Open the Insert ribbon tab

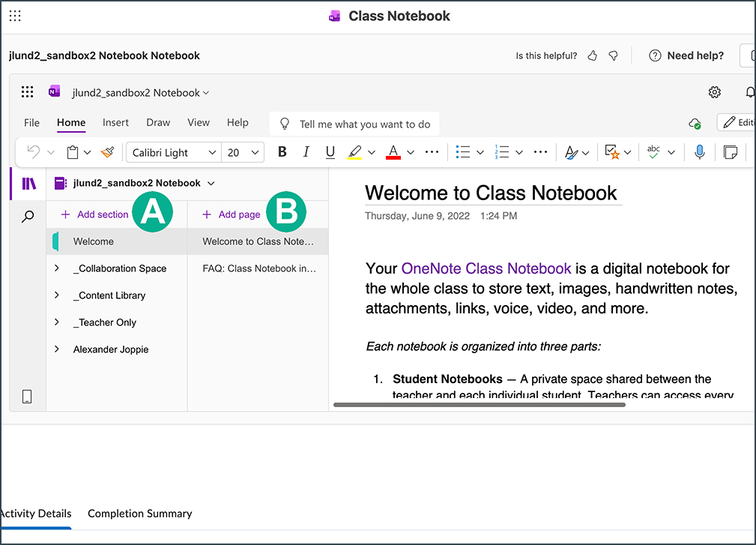tap(115, 122)
